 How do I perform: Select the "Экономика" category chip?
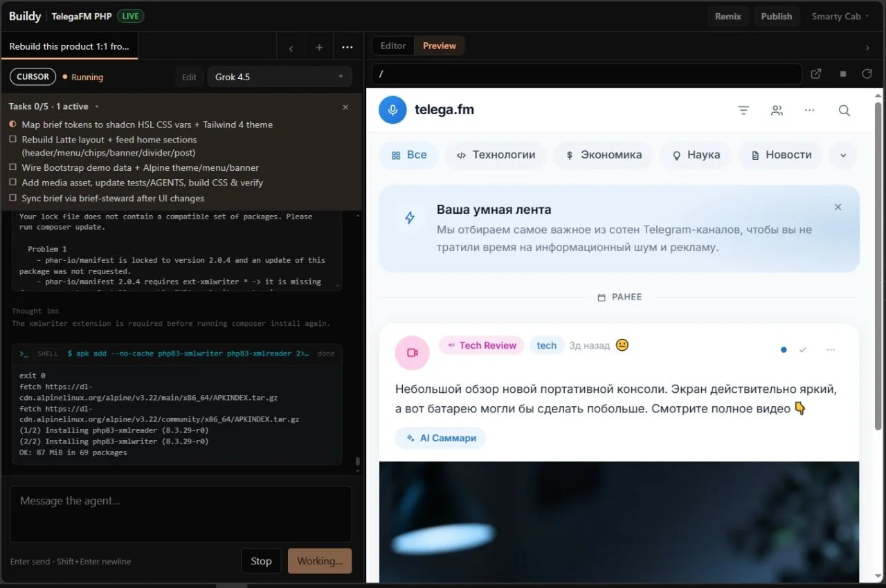pyautogui.click(x=604, y=155)
